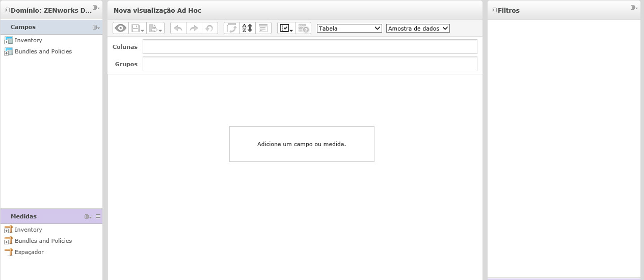Click the Campos section header
This screenshot has height=280, width=644.
pos(51,27)
